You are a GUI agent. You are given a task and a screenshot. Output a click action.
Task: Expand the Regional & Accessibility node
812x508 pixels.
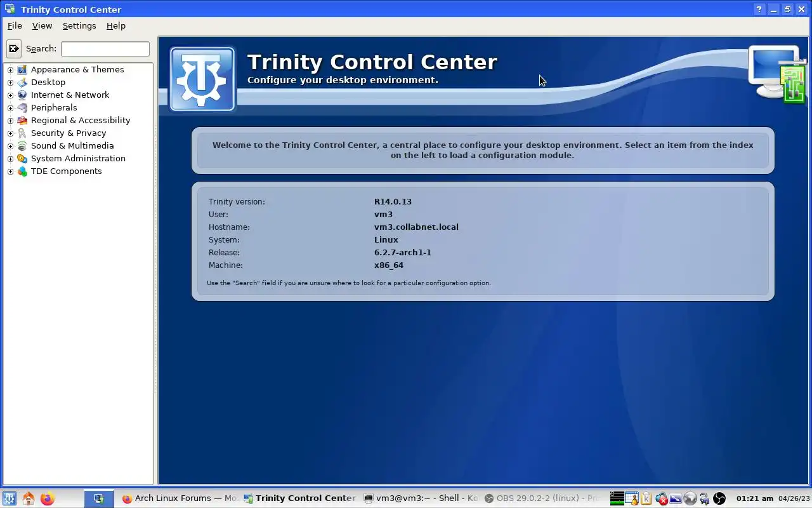tap(10, 121)
